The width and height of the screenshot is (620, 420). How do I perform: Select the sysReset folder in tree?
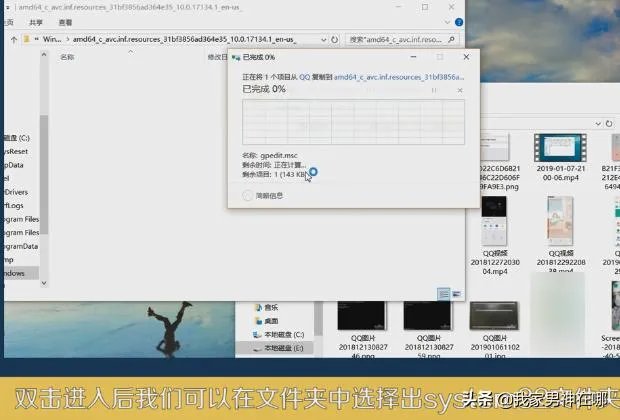click(x=16, y=151)
